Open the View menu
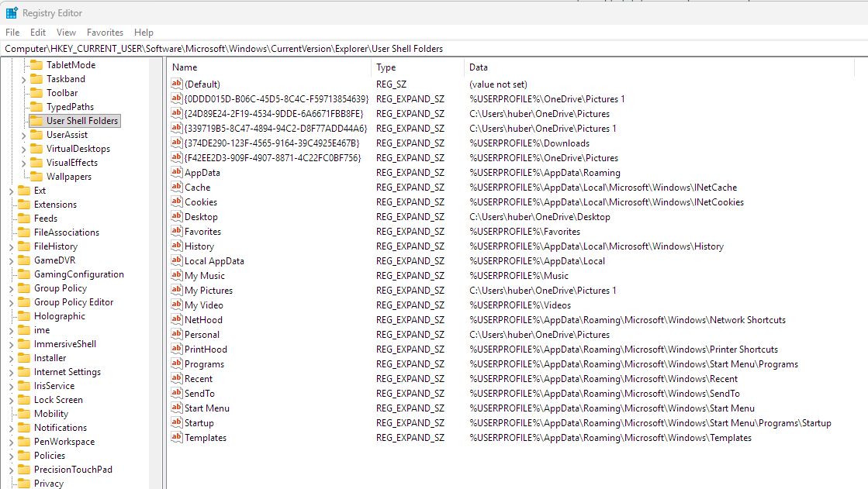Screen dimensions: 868x489 66,32
